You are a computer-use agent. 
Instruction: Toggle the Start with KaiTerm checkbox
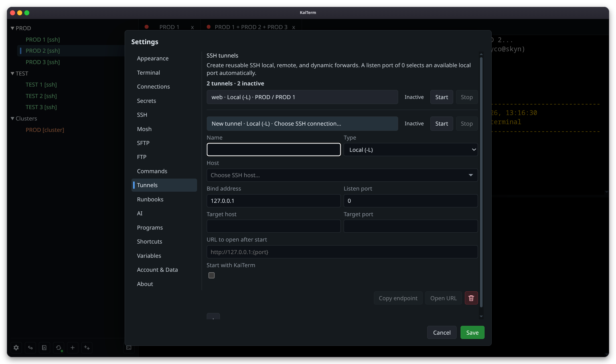pos(211,275)
